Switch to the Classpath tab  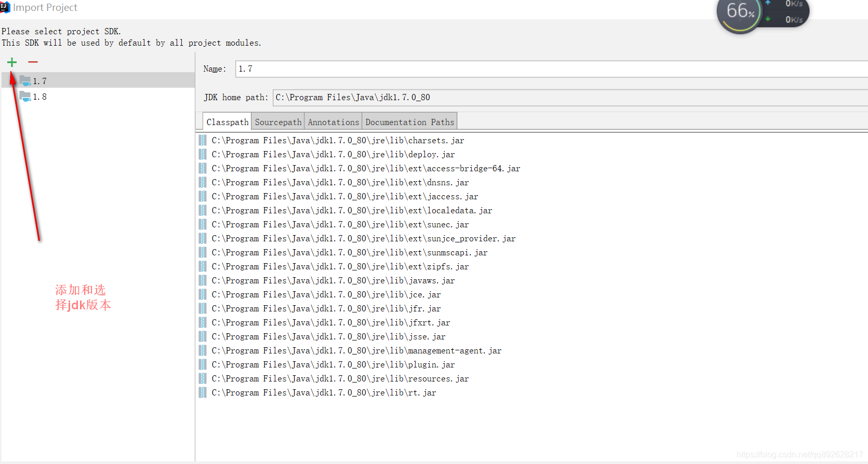tap(227, 122)
